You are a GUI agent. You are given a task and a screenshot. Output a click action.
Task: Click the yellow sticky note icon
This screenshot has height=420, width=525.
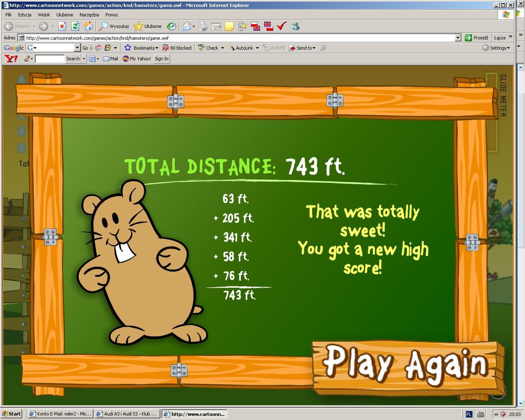[229, 26]
